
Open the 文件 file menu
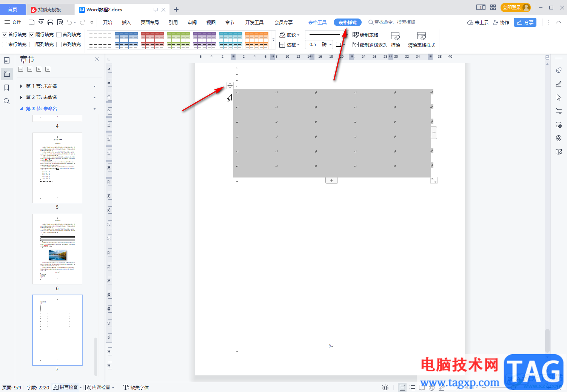tap(13, 22)
